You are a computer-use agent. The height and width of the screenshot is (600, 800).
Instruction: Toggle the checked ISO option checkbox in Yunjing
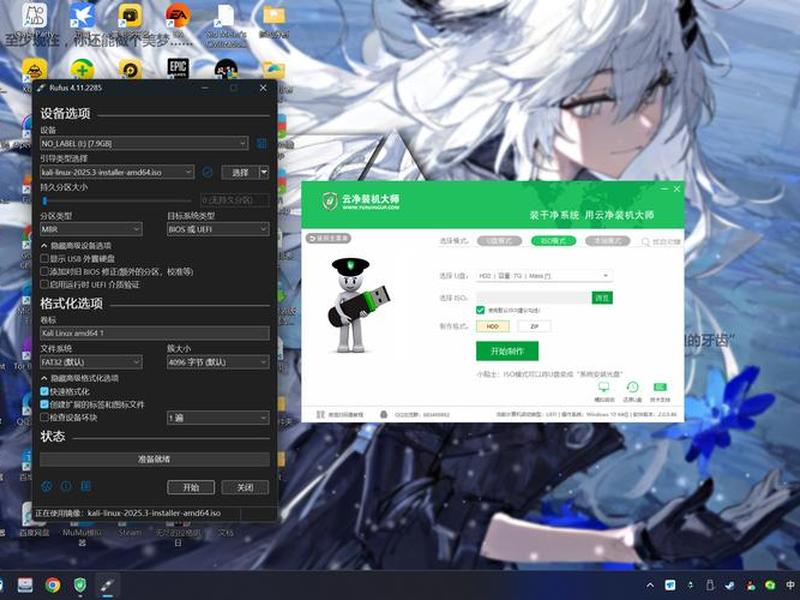[x=480, y=310]
